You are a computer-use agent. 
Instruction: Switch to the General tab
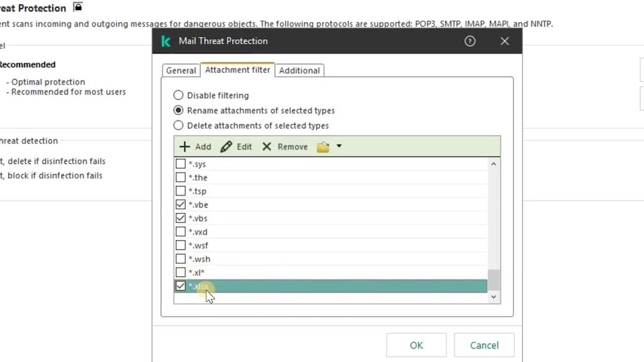point(181,70)
